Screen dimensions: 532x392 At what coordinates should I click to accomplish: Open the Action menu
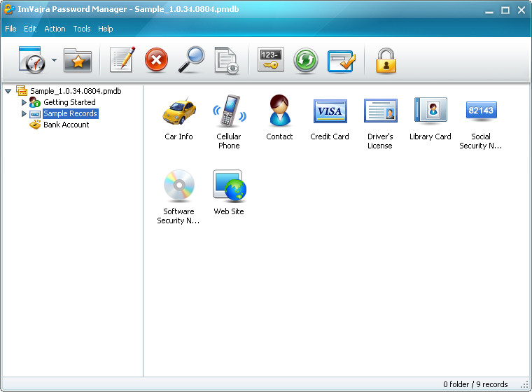(x=55, y=29)
